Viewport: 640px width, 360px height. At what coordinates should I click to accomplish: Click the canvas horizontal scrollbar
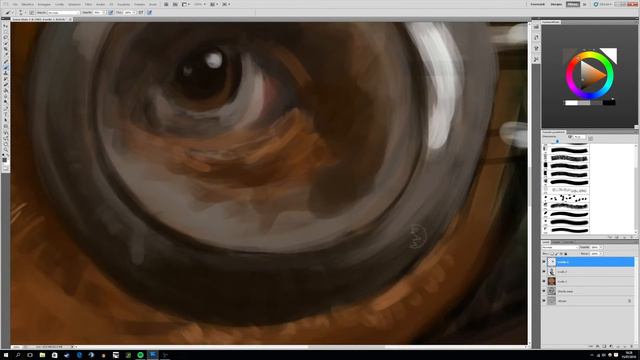point(347,347)
